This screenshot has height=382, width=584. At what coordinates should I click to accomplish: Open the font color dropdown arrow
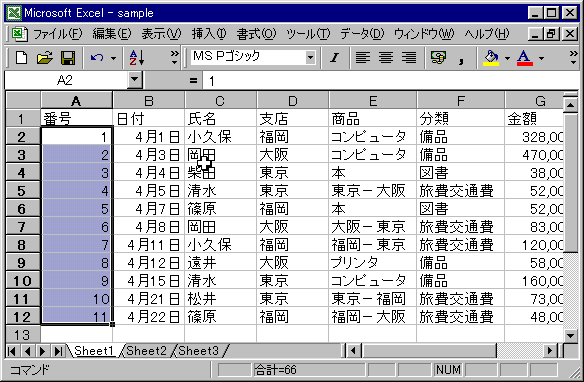pos(541,58)
